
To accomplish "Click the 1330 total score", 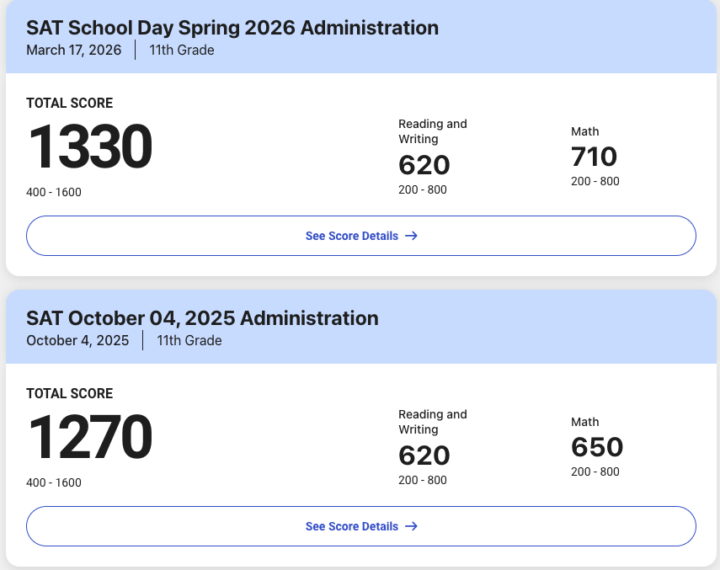I will click(x=90, y=147).
